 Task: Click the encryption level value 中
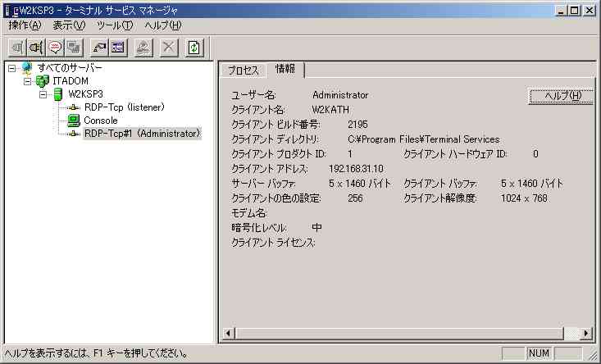(x=317, y=228)
